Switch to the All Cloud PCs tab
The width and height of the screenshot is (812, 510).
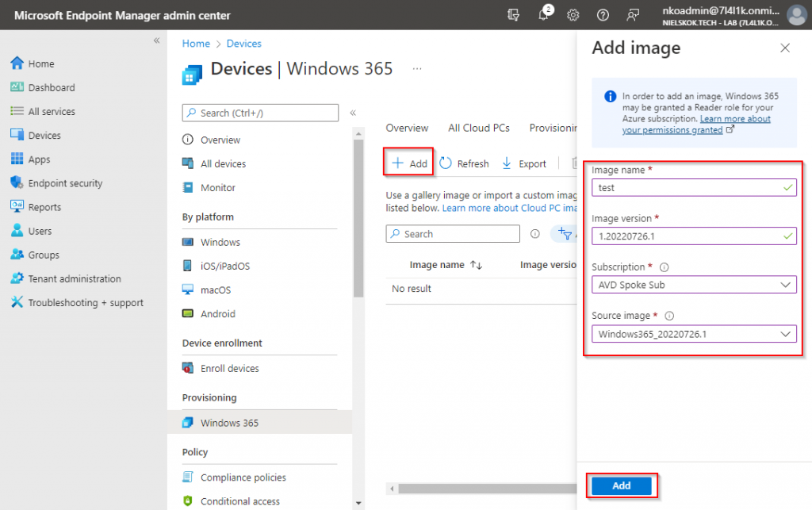[x=478, y=128]
